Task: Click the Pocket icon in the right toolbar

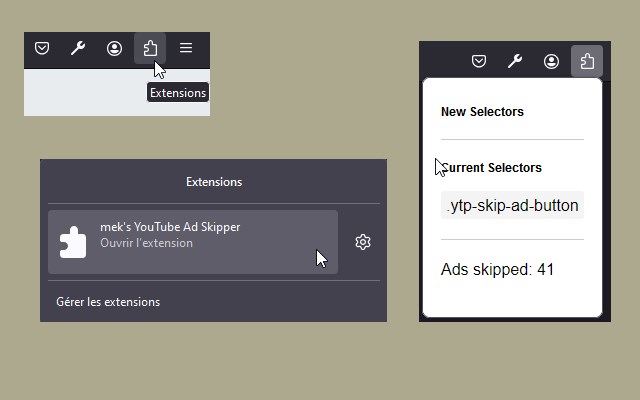Action: [x=479, y=61]
